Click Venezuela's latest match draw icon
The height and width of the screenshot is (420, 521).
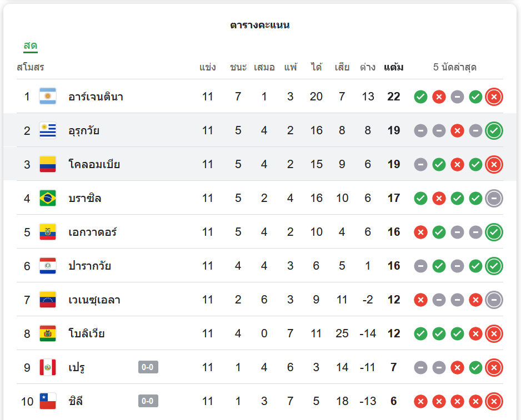[x=494, y=300]
